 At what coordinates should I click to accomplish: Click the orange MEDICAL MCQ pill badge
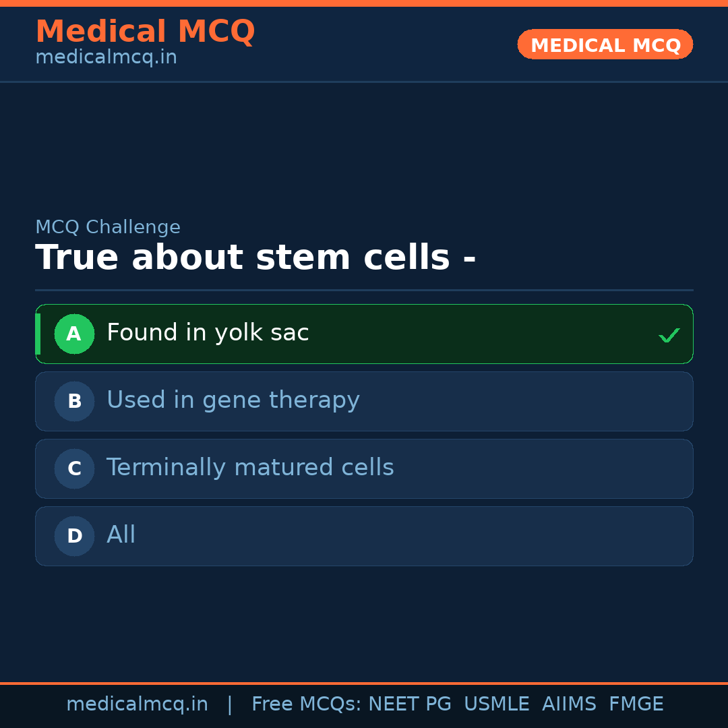coord(605,44)
